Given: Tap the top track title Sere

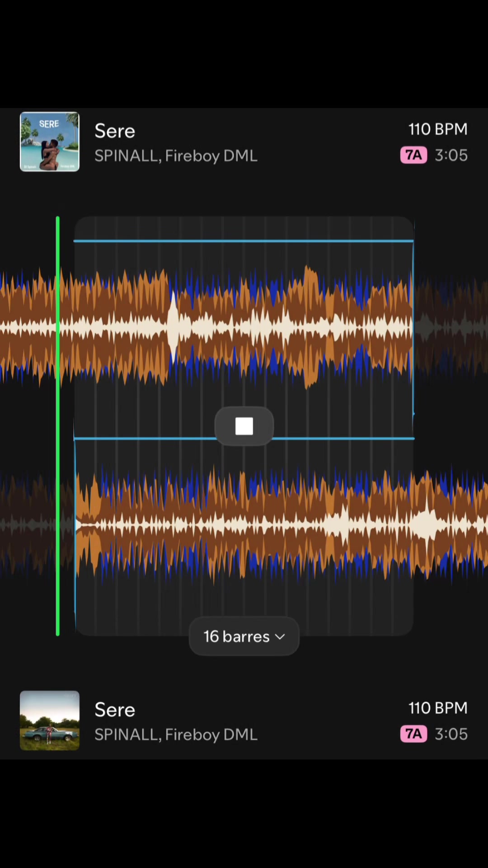Looking at the screenshot, I should pyautogui.click(x=115, y=131).
